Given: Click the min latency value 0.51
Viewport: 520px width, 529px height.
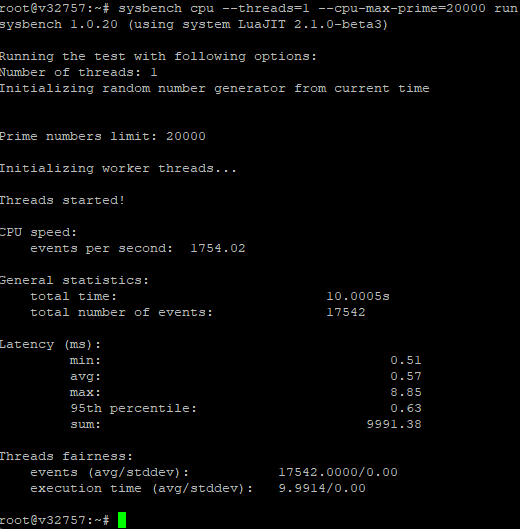Looking at the screenshot, I should click(x=406, y=360).
